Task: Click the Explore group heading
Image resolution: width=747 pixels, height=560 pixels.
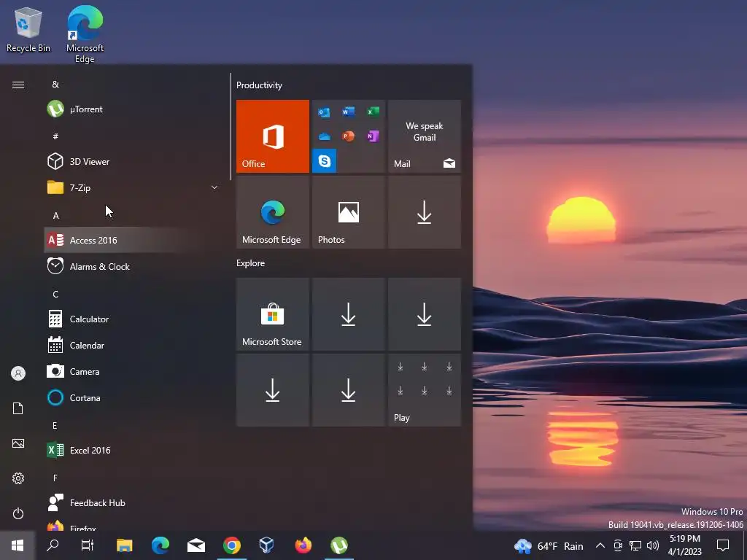Action: (251, 262)
